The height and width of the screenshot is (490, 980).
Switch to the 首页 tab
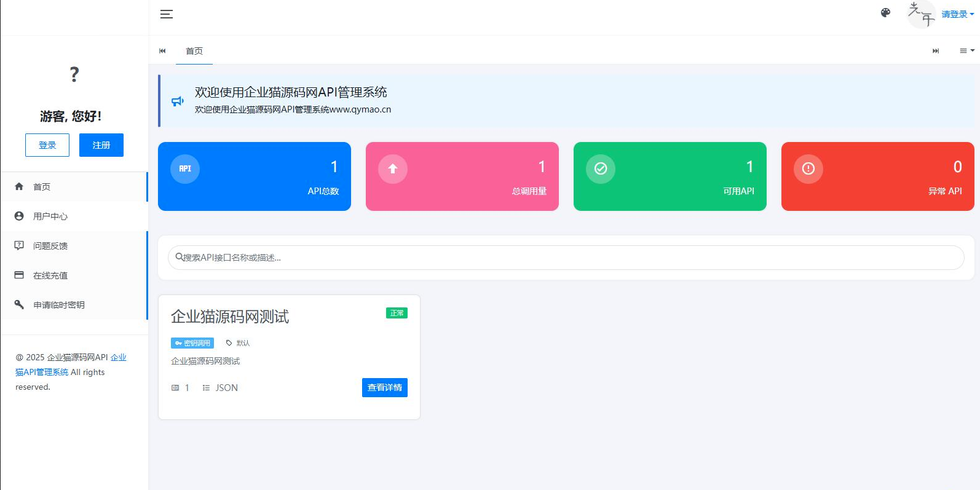(x=194, y=51)
